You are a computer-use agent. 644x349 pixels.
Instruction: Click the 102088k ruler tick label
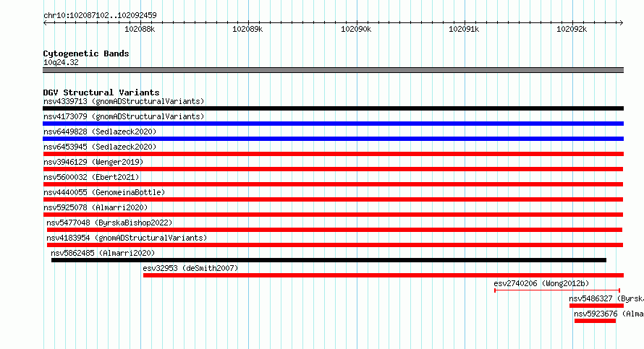[x=140, y=29]
